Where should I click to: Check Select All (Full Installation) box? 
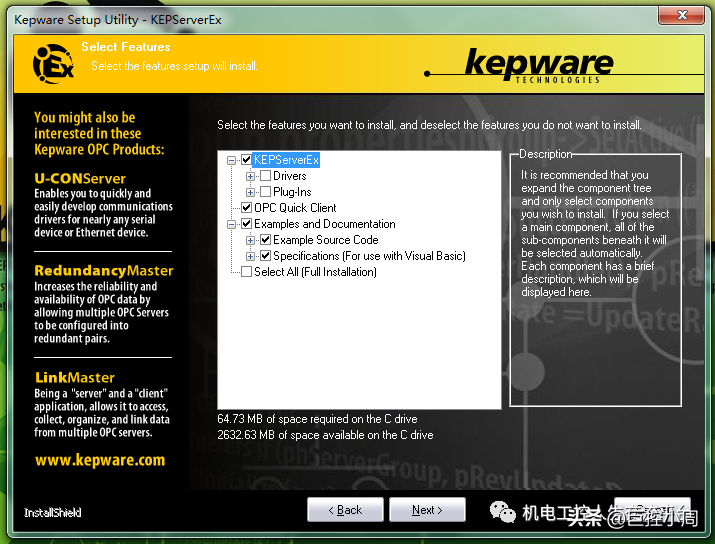click(x=246, y=272)
